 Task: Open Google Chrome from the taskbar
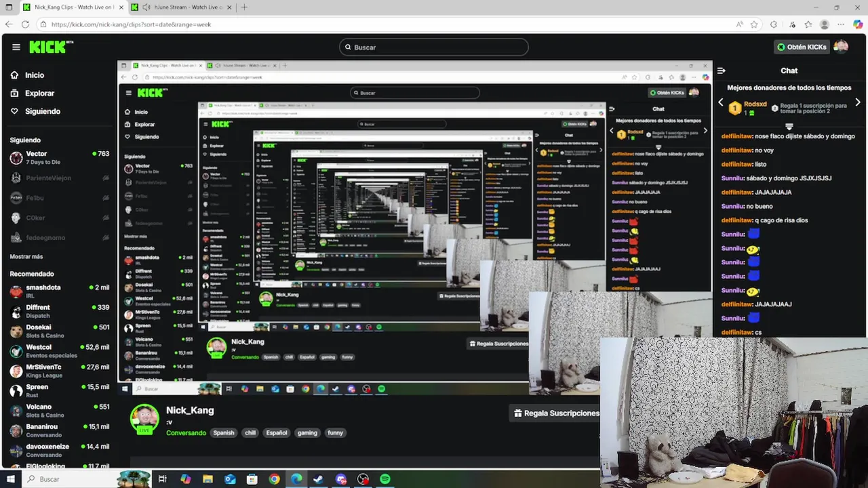274,479
